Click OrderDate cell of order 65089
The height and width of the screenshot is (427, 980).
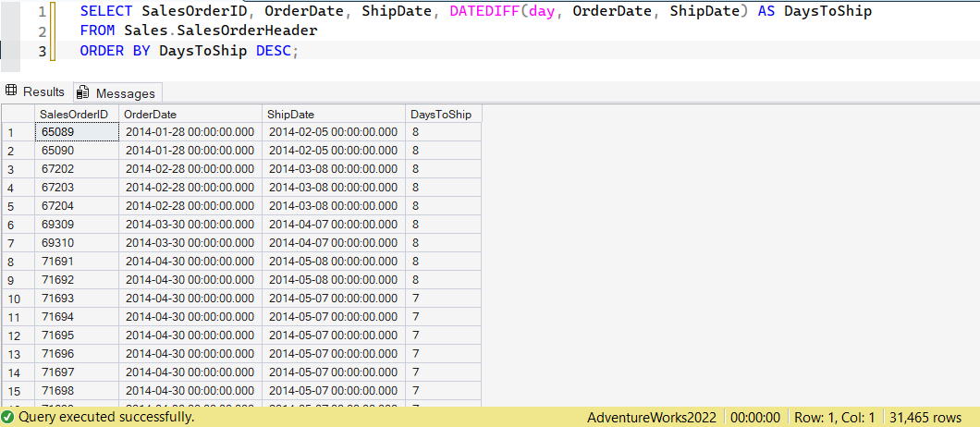point(190,132)
